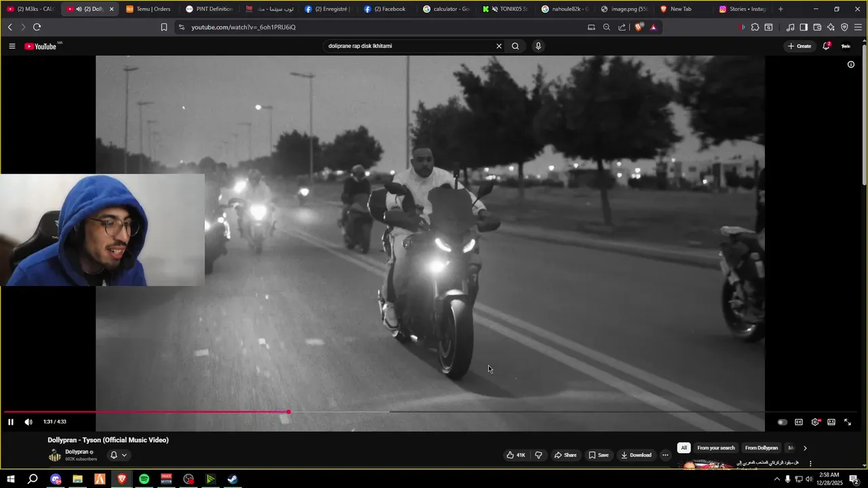Open Spotify from the taskbar
This screenshot has width=868, height=488.
click(144, 479)
